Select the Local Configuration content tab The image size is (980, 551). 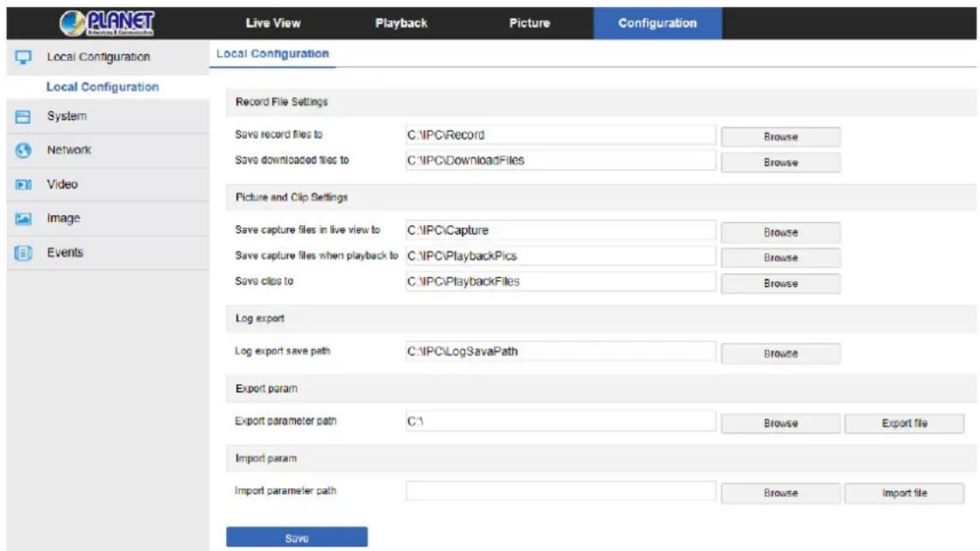[x=273, y=54]
